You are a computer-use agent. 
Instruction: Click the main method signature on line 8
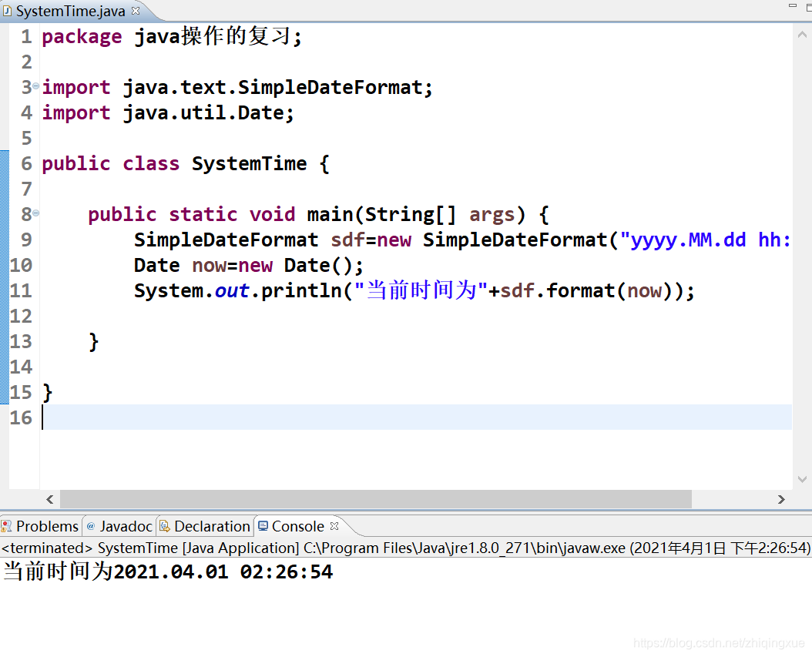[318, 214]
